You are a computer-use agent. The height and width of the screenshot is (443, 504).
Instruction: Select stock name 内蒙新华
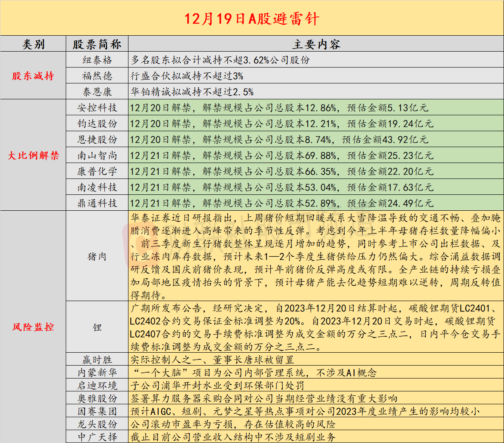(x=97, y=372)
